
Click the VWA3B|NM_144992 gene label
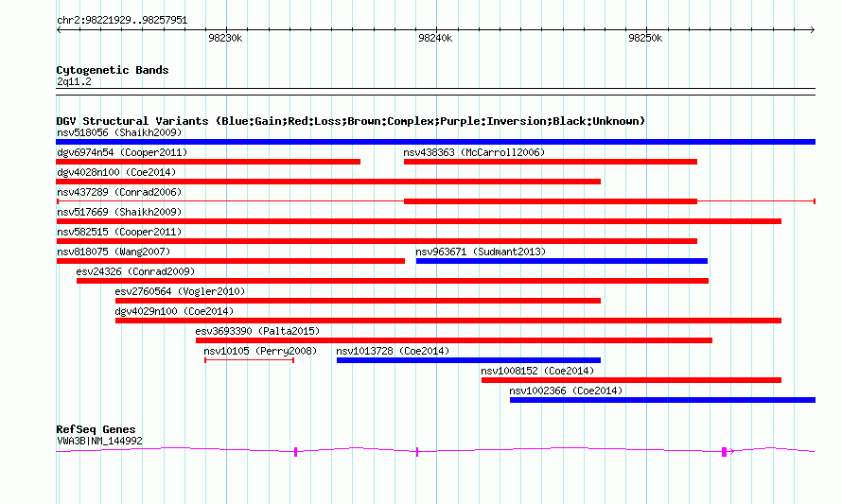(99, 442)
